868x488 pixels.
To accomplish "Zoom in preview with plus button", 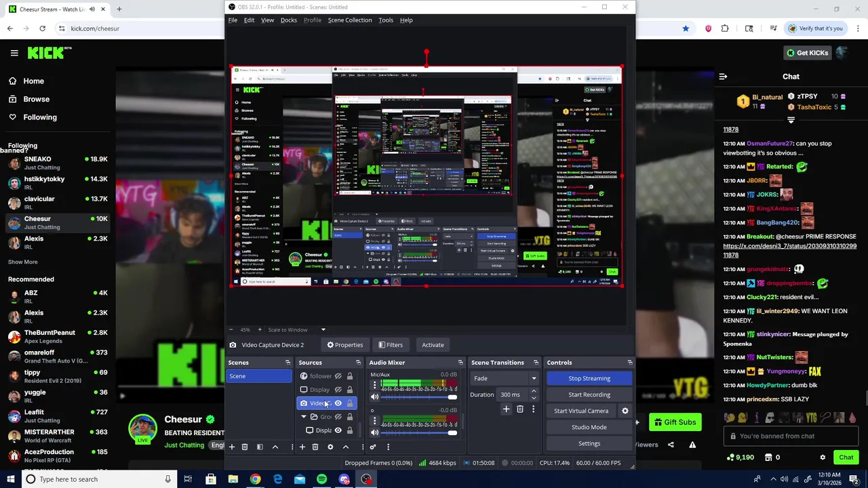I will click(259, 330).
